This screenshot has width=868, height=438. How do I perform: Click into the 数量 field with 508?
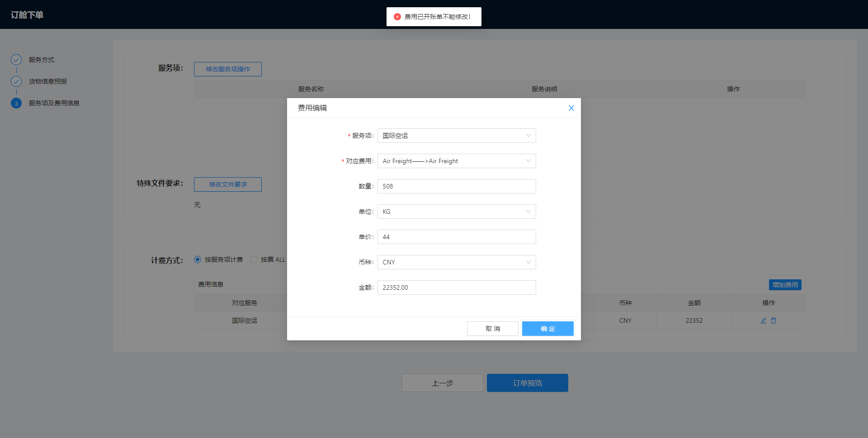pos(456,186)
